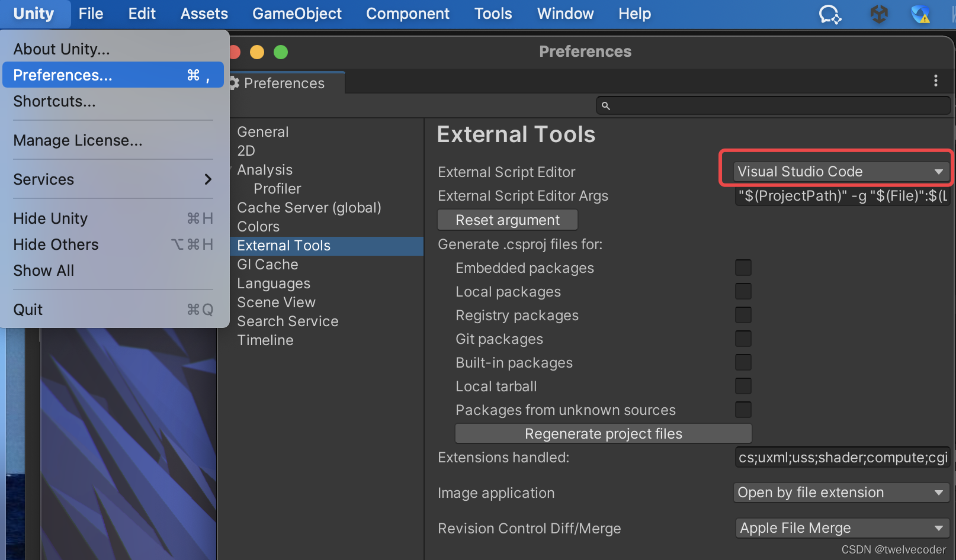Select Hide Unity menu entry

pos(113,218)
